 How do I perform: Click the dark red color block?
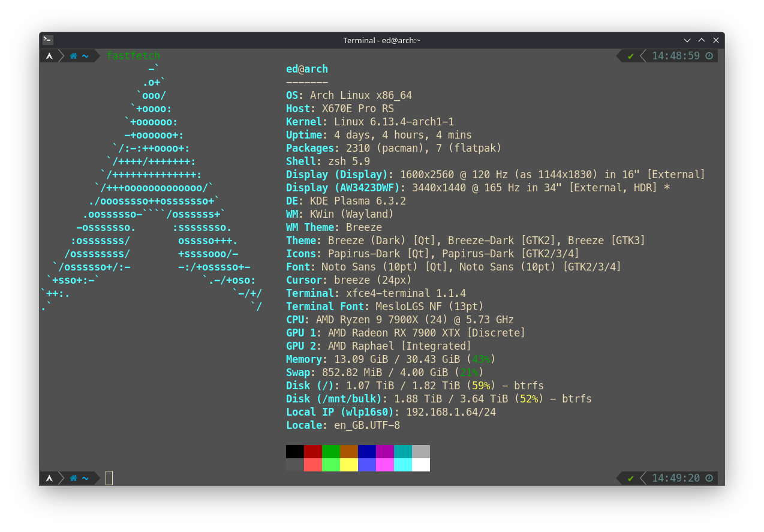(313, 451)
